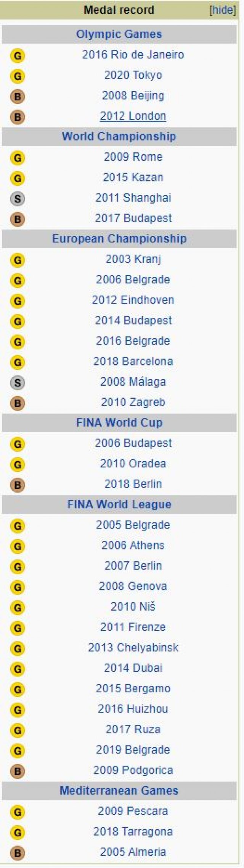Open the European Championship header link

(119, 239)
